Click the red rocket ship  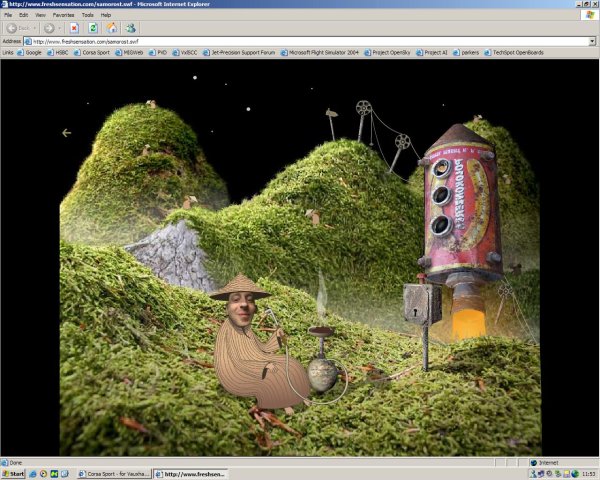(x=458, y=210)
